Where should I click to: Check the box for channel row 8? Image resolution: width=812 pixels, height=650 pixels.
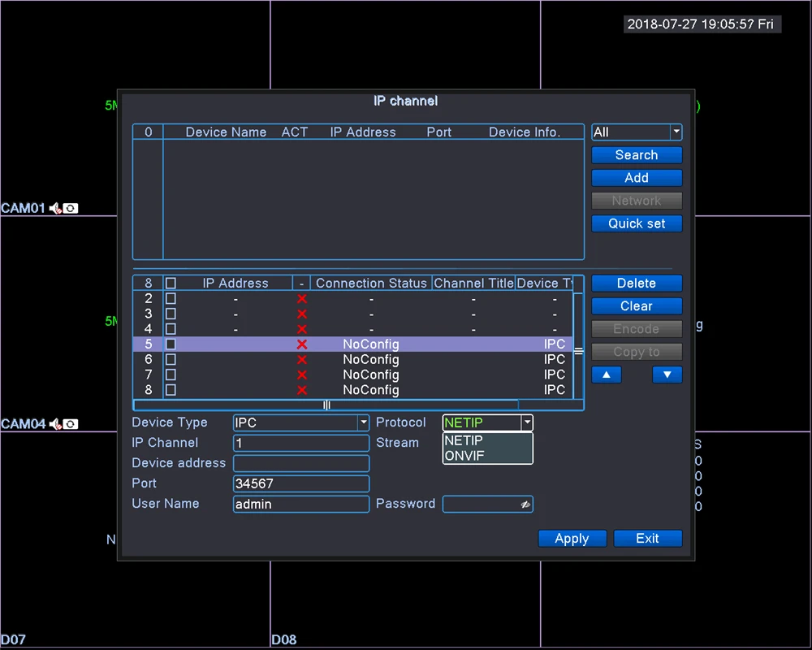point(171,390)
